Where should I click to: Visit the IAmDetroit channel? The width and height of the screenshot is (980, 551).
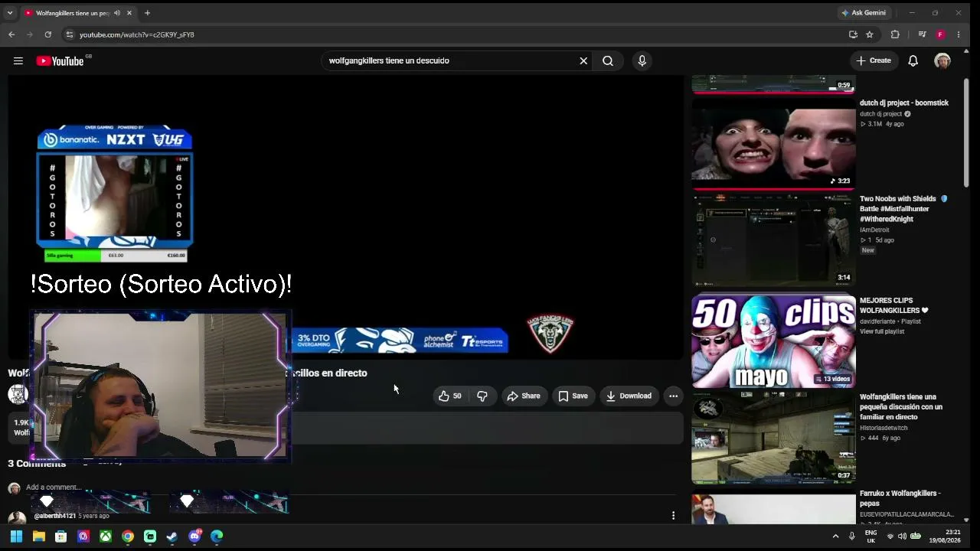874,230
